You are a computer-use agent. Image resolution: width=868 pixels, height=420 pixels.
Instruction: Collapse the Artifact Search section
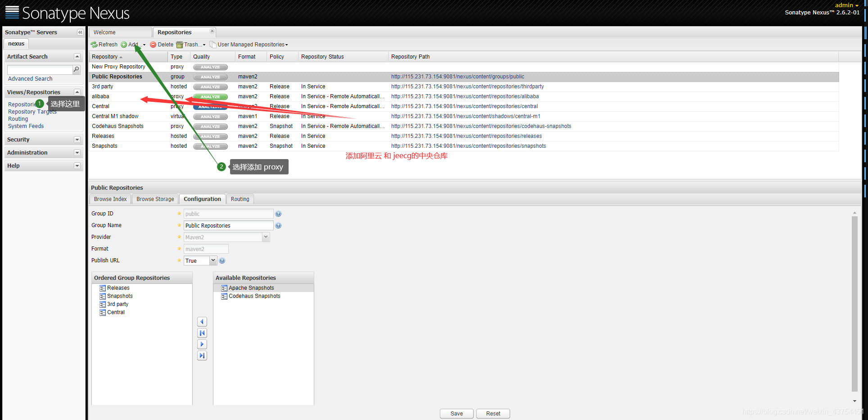[77, 57]
